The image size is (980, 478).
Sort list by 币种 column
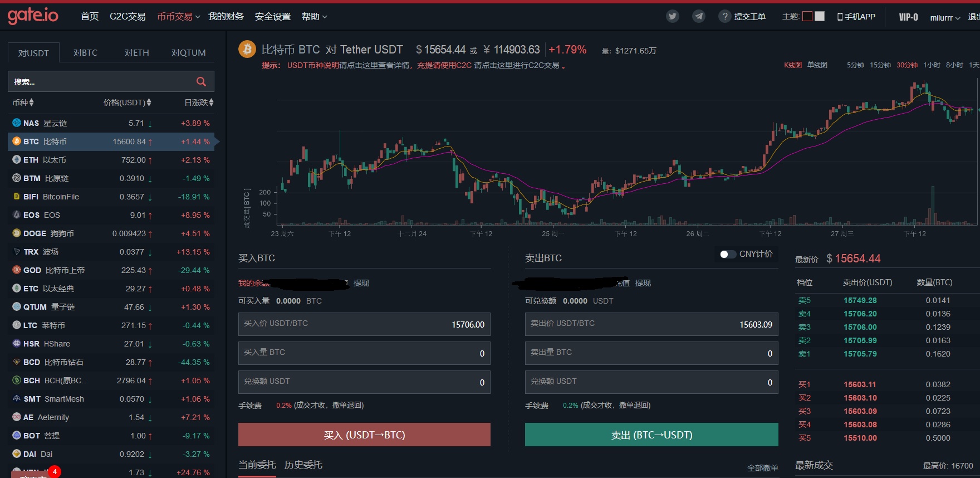[23, 103]
